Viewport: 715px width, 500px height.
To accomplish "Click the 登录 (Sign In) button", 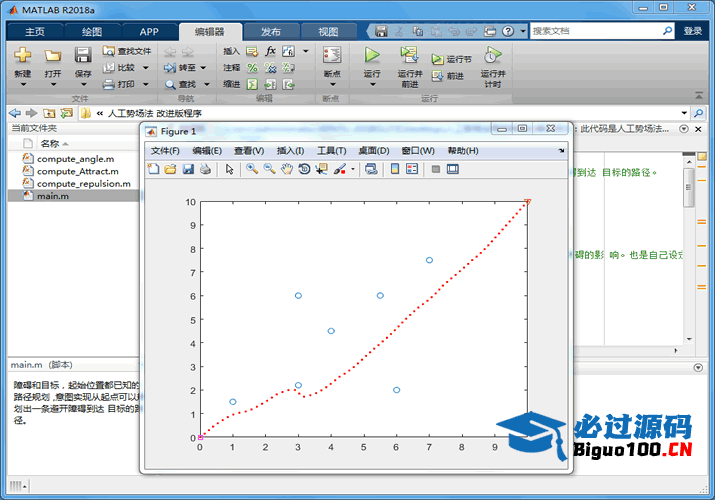I will tap(692, 31).
